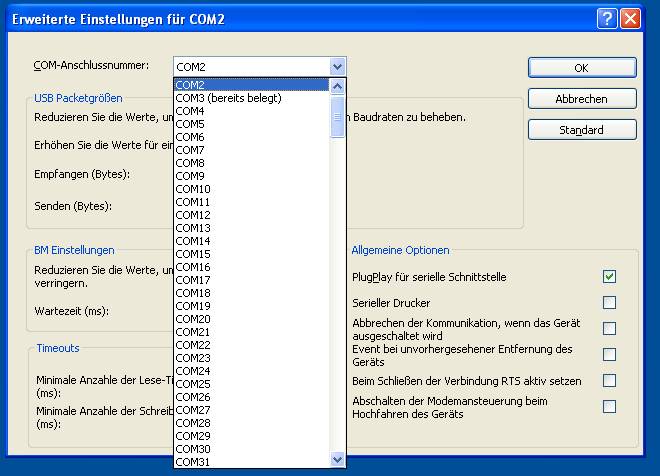Select COM31 at the list bottom
660x476 pixels.
pos(193,462)
